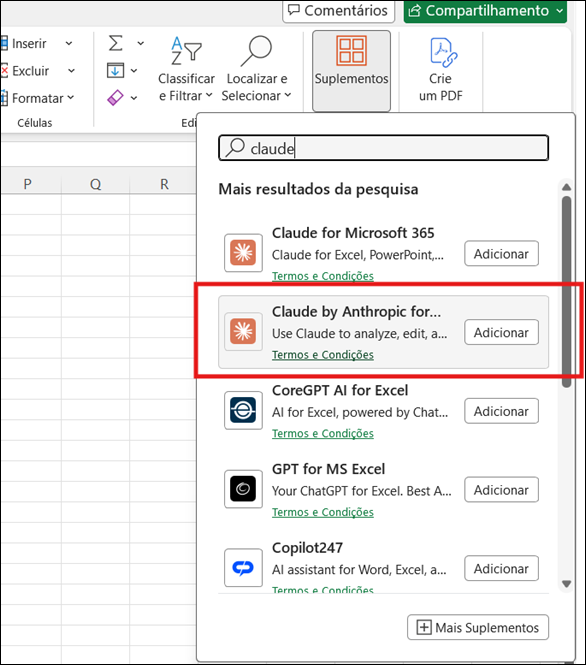Select column P header
The image size is (586, 665).
(28, 184)
